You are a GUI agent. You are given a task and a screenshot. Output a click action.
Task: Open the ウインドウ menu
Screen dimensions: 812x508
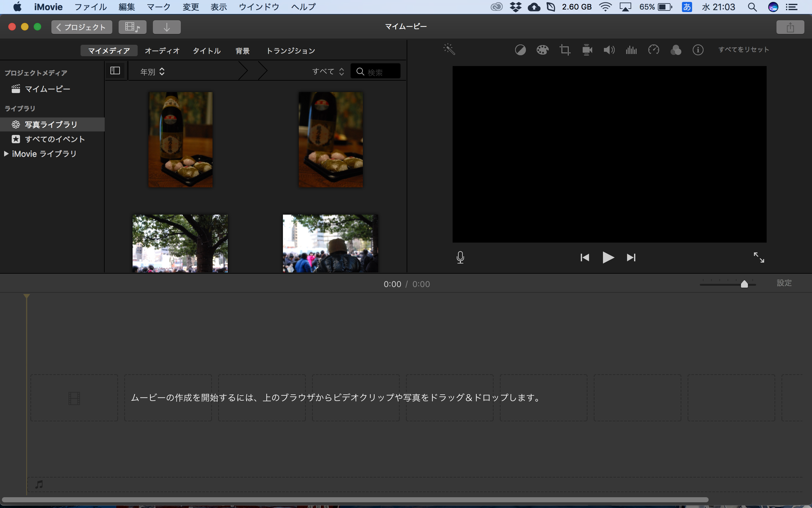click(259, 7)
